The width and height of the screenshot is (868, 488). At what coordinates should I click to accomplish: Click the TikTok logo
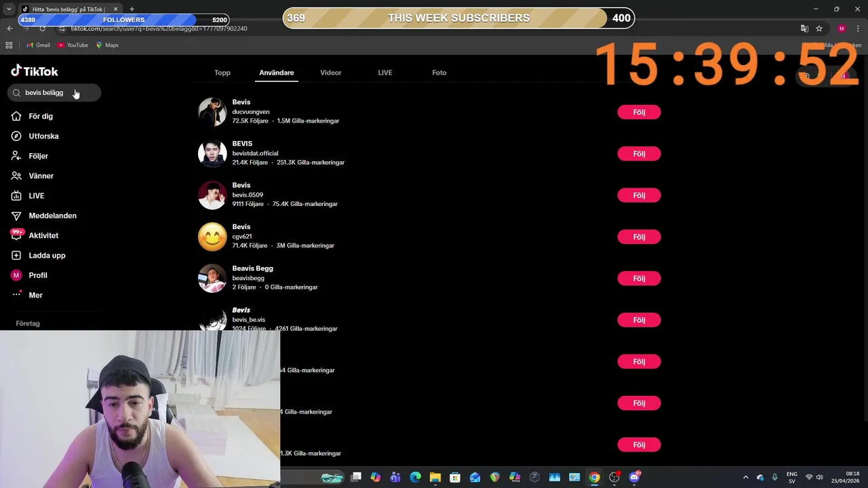pyautogui.click(x=35, y=71)
